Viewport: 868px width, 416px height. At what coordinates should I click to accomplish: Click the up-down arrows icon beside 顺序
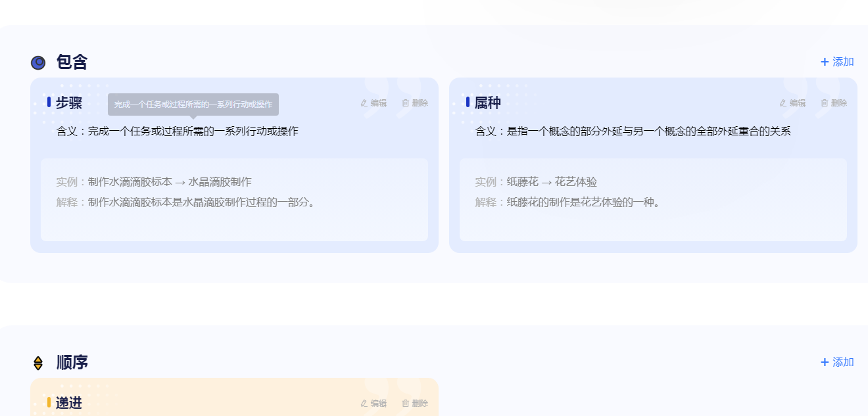click(x=38, y=363)
